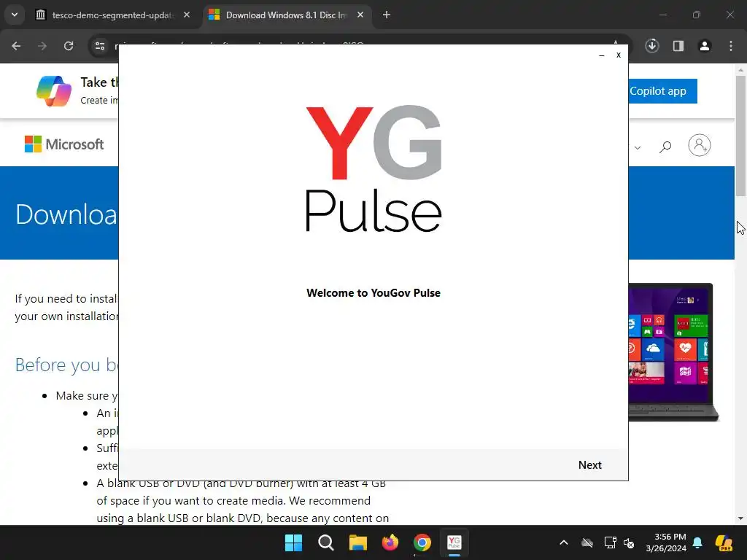Screen dimensions: 747x560
Task: Click the Windows 8.1 laptop image
Action: click(673, 352)
